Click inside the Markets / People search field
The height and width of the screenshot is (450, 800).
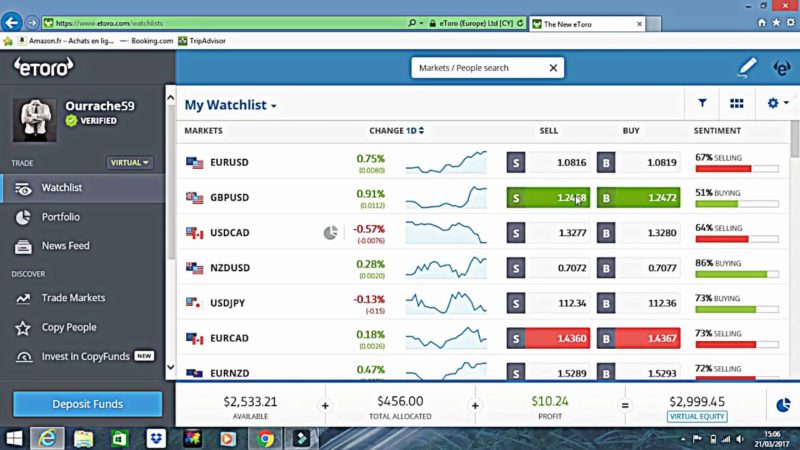point(475,68)
